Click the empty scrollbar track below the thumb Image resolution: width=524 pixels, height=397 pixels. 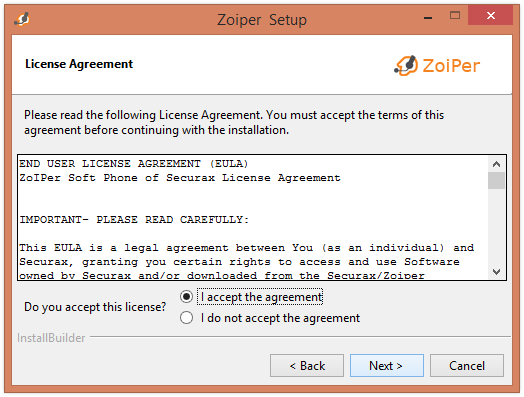coord(496,226)
